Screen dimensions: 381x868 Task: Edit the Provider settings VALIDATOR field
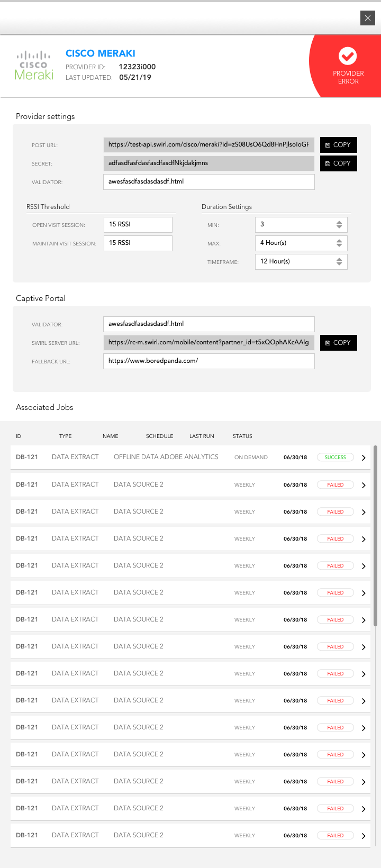point(209,181)
